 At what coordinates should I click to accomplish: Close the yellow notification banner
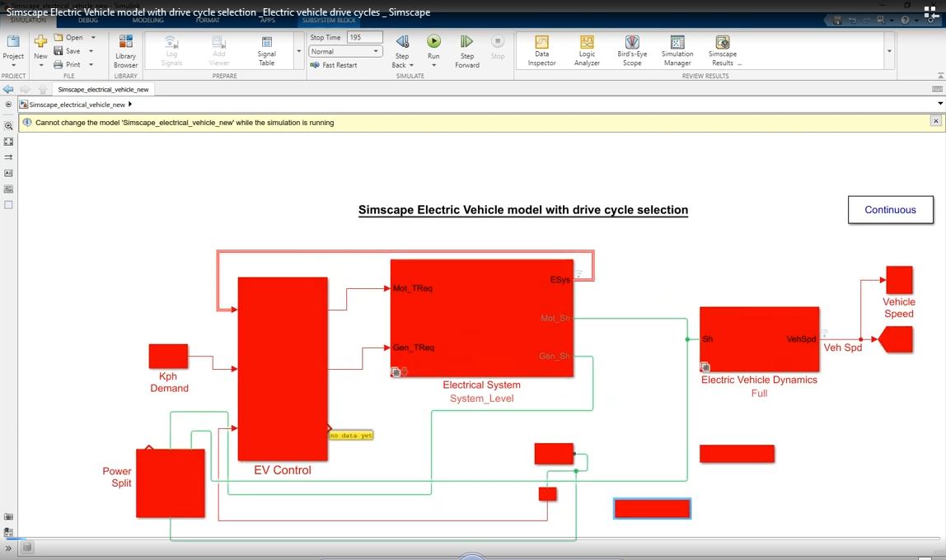[x=936, y=121]
